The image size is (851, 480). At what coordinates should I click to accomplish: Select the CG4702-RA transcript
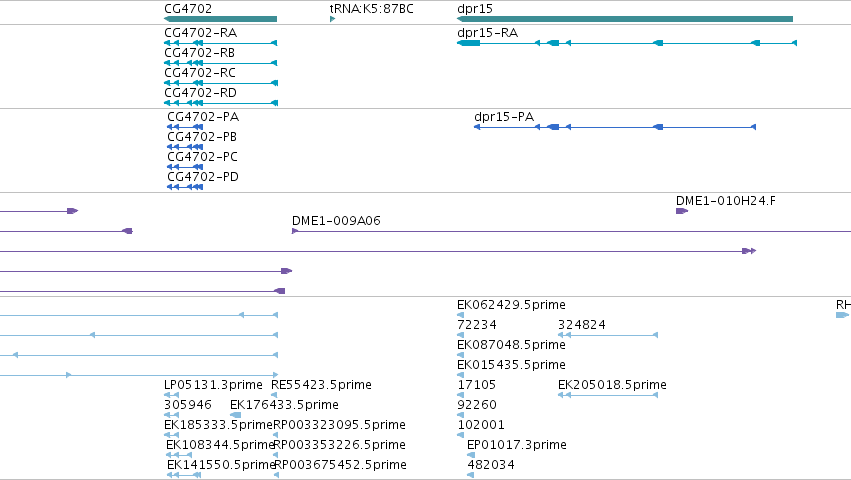pyautogui.click(x=220, y=43)
